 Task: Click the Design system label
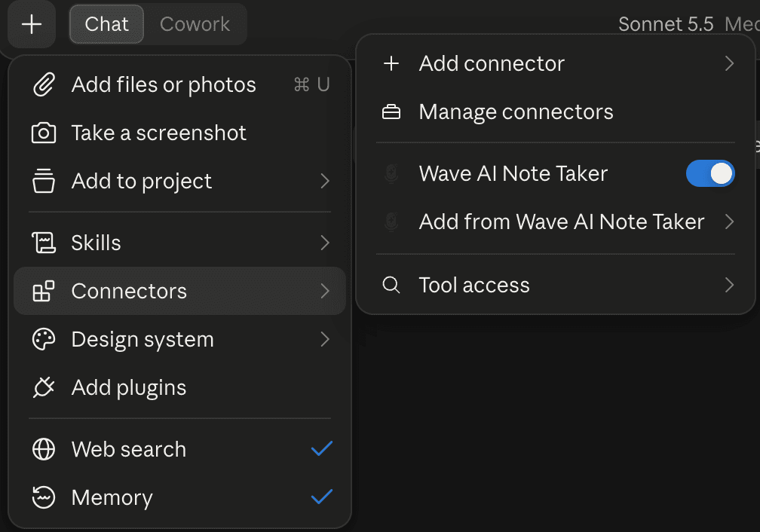click(x=142, y=339)
